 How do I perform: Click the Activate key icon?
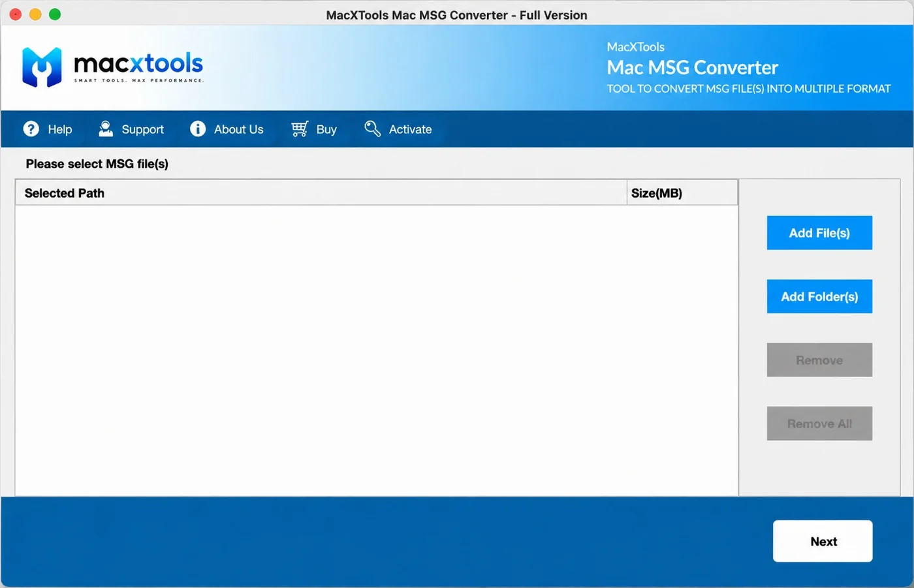(x=372, y=129)
